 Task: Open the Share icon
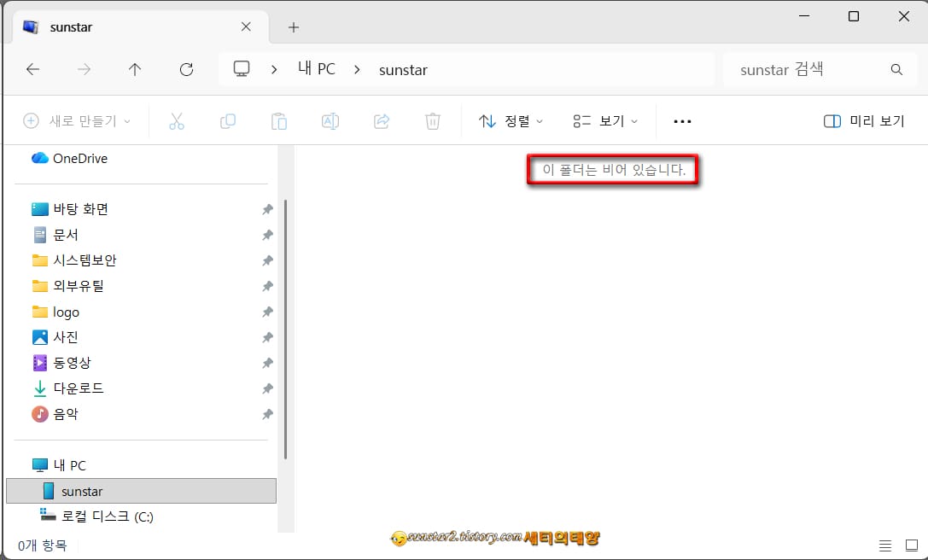pos(382,121)
